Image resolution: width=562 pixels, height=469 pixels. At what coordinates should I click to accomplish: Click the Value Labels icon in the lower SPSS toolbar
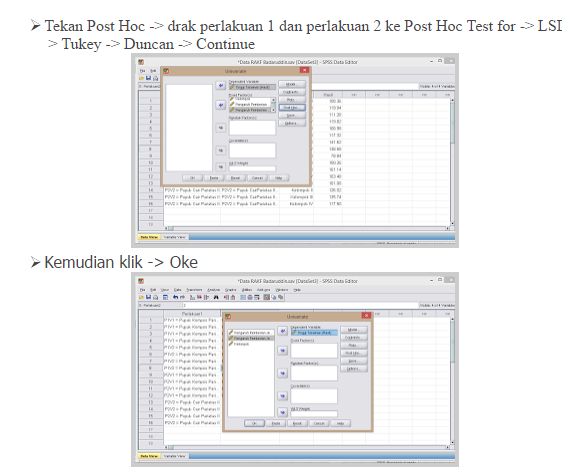(x=266, y=297)
